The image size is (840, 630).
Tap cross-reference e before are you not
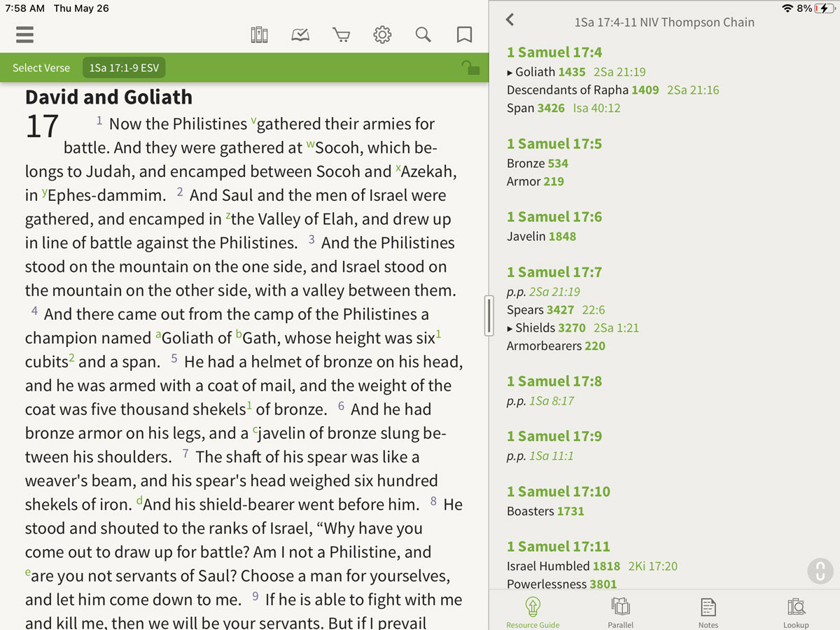tap(28, 573)
